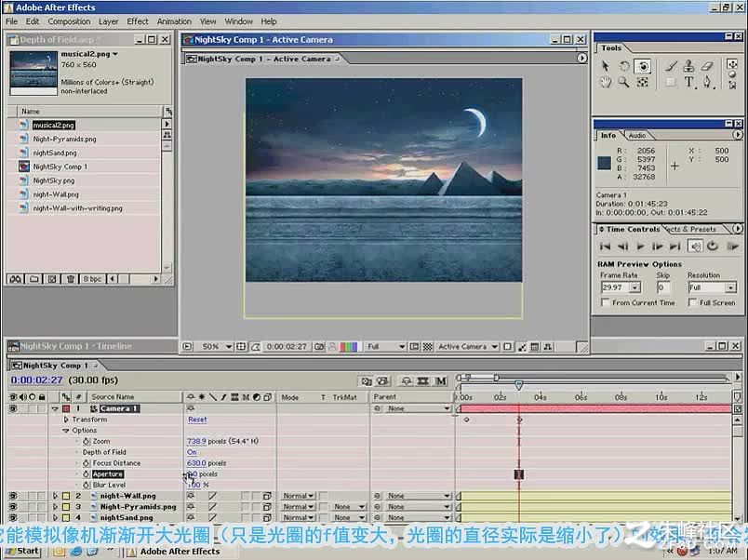Switch to Effects & Presets tab
Screen dimensions: 748x560
pyautogui.click(x=692, y=230)
